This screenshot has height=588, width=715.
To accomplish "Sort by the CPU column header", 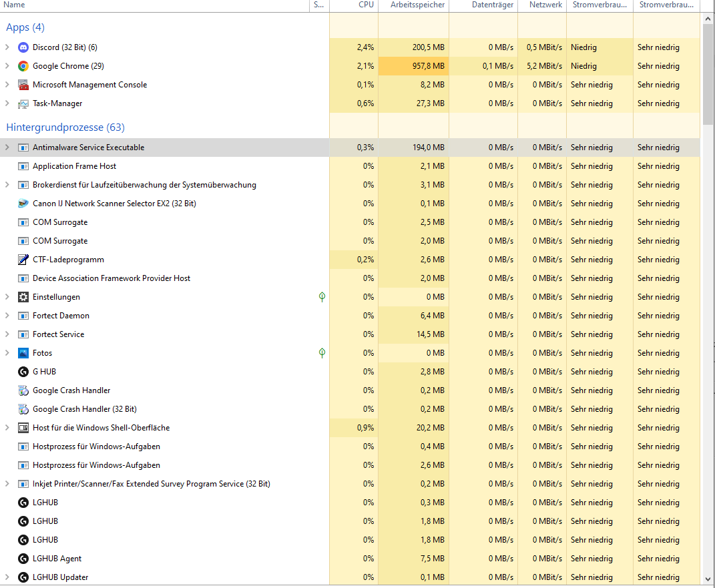I will 354,5.
